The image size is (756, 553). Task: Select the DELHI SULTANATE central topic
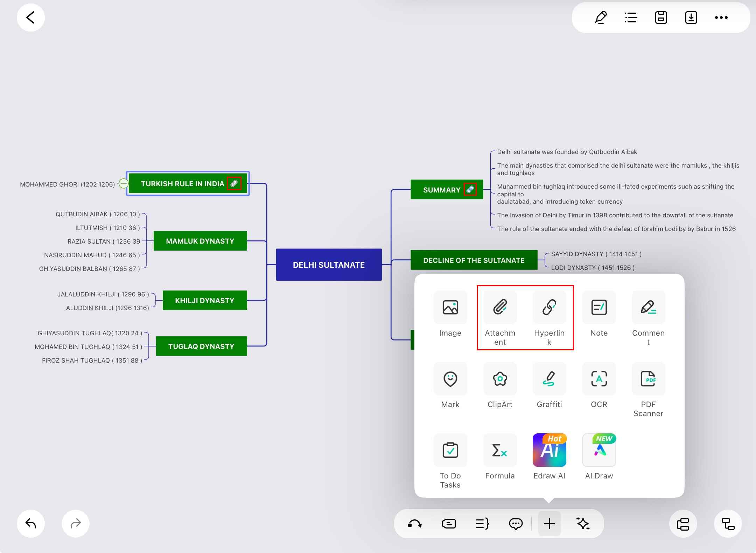tap(329, 265)
